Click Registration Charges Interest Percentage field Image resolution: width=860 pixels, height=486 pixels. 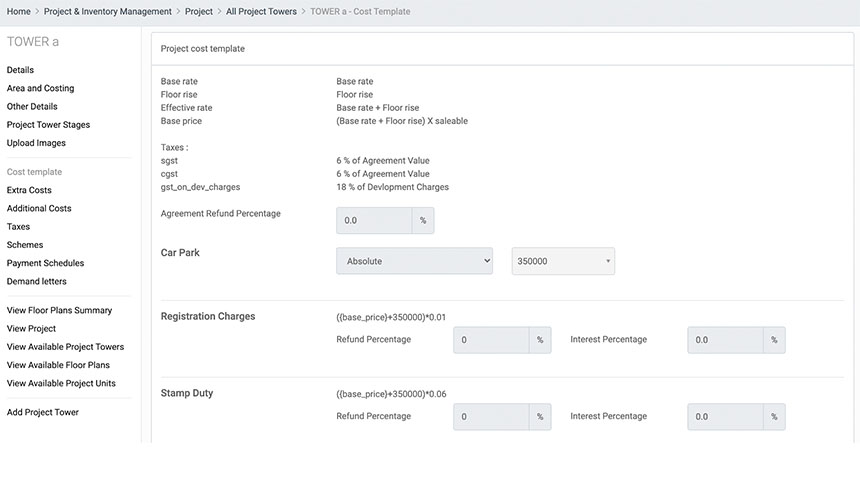point(725,340)
